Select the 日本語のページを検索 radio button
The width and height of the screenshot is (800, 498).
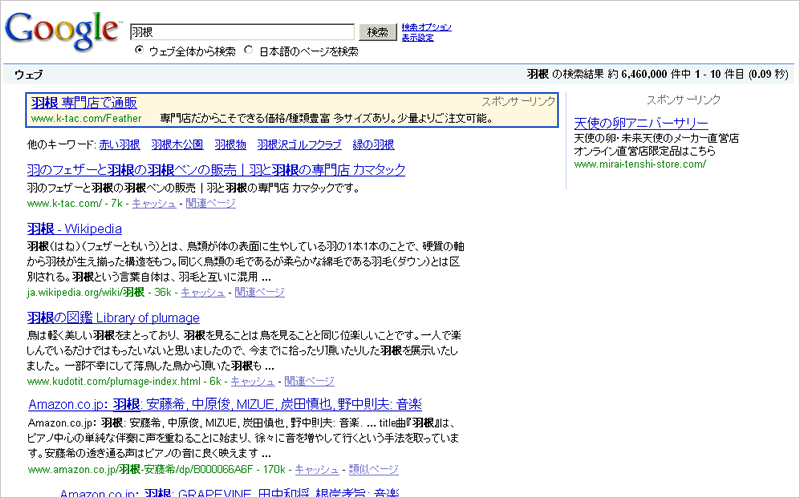249,51
